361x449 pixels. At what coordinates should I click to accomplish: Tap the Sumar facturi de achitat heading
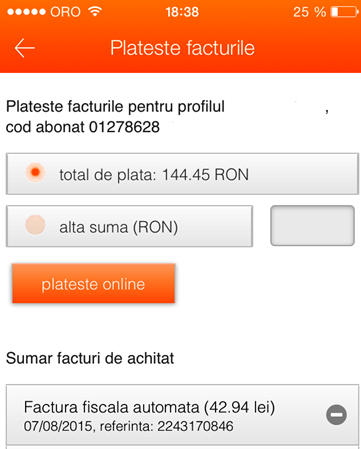click(90, 358)
